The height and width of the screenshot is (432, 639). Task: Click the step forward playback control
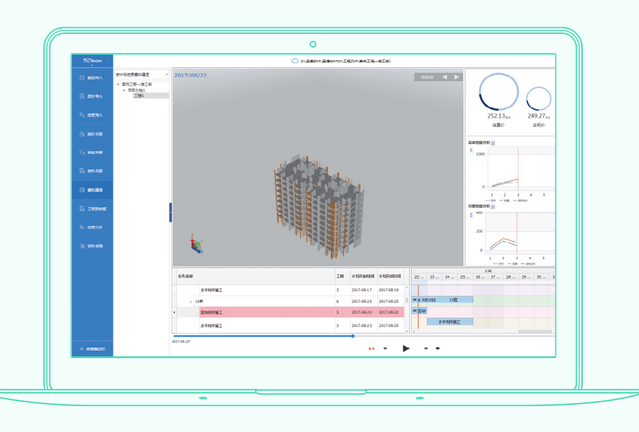[x=426, y=348]
